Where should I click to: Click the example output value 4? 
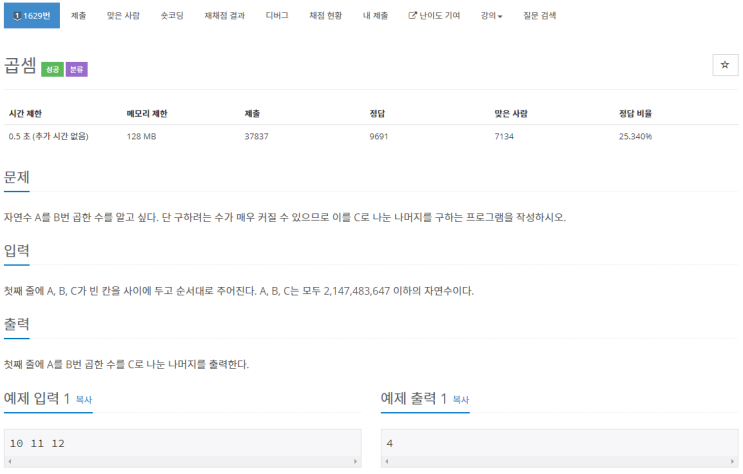pos(390,443)
